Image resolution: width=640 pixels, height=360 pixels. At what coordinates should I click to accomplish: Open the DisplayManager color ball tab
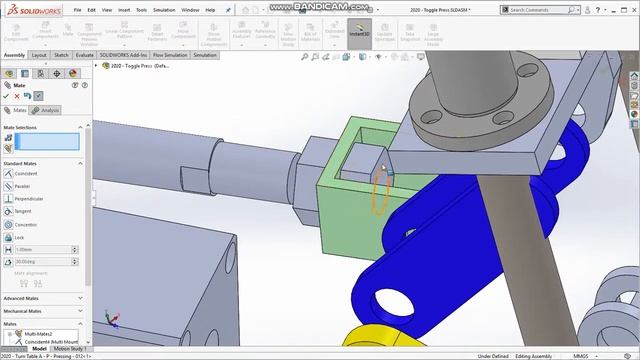click(x=73, y=73)
